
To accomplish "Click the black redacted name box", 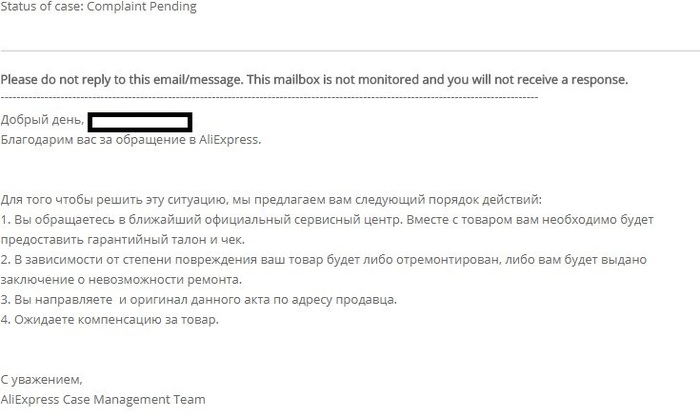I will [140, 122].
